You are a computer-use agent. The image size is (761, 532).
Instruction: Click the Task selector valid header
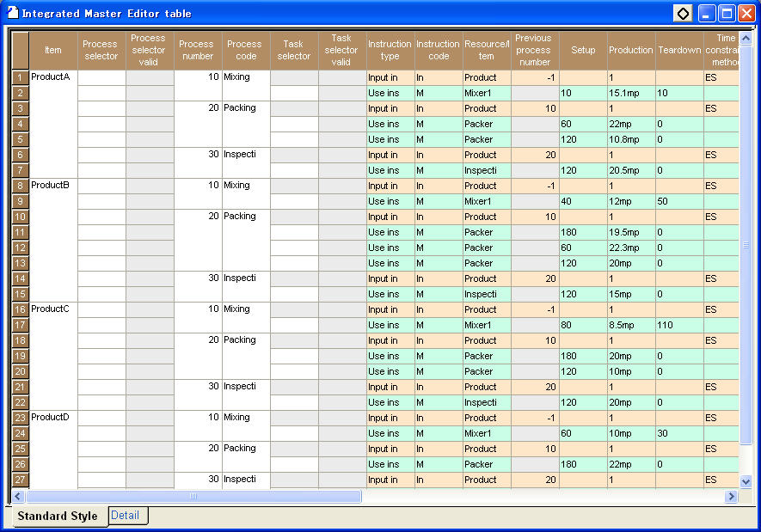tap(342, 51)
